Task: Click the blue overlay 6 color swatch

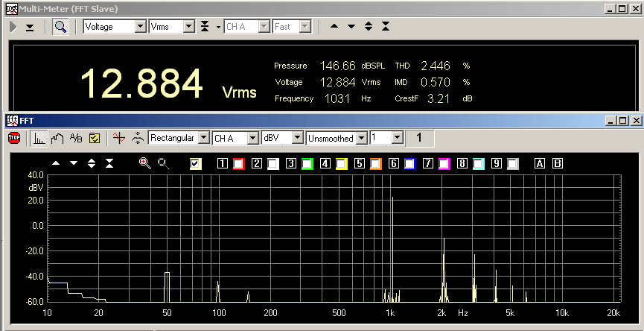Action: click(x=409, y=163)
